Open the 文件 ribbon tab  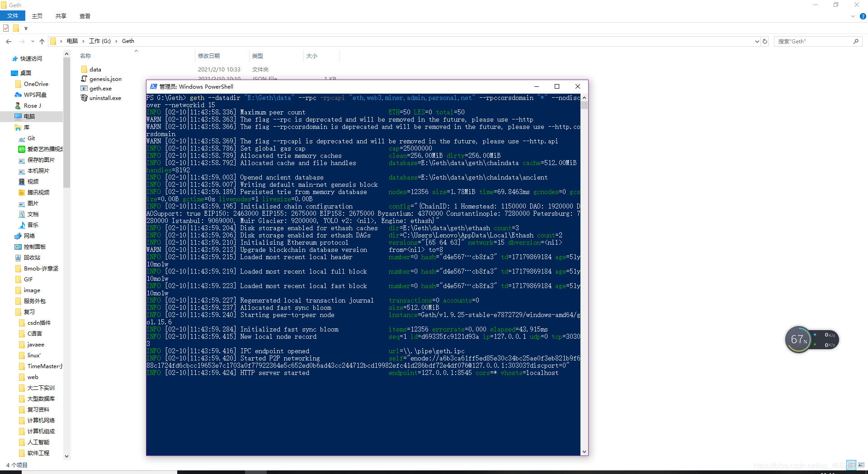pyautogui.click(x=13, y=16)
